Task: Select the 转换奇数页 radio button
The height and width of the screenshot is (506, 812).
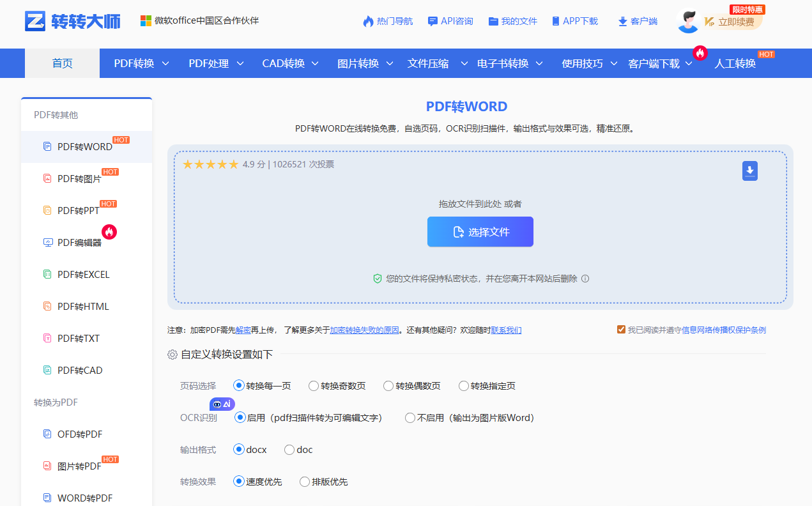Action: (313, 385)
